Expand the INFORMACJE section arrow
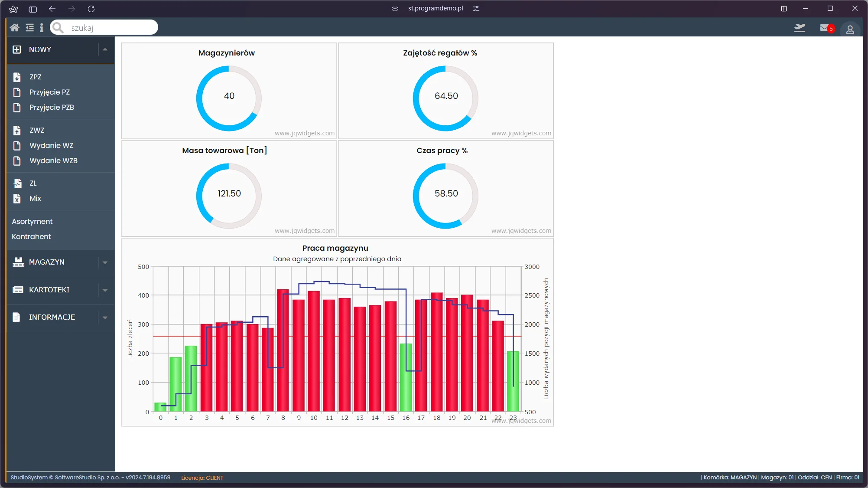This screenshot has height=488, width=868. point(105,318)
